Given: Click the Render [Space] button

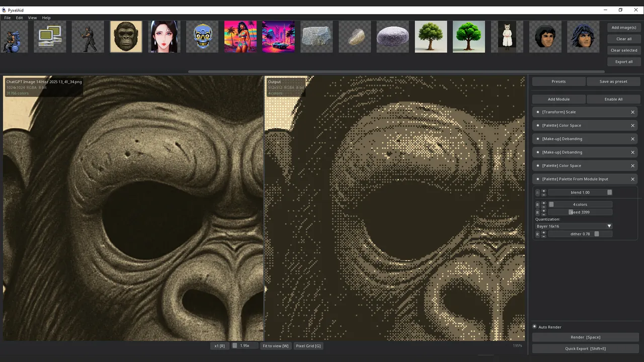Looking at the screenshot, I should click(x=585, y=337).
